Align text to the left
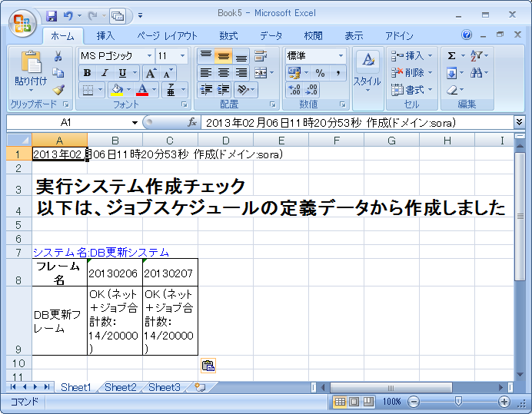 coord(205,72)
